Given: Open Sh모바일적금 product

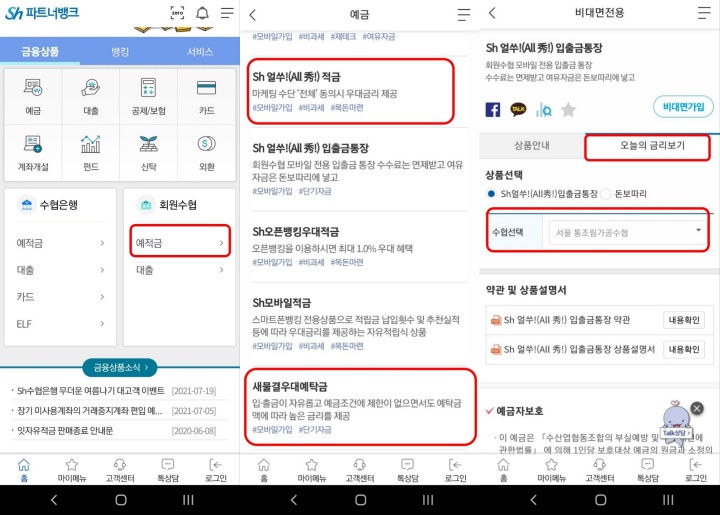Looking at the screenshot, I should pyautogui.click(x=359, y=324).
